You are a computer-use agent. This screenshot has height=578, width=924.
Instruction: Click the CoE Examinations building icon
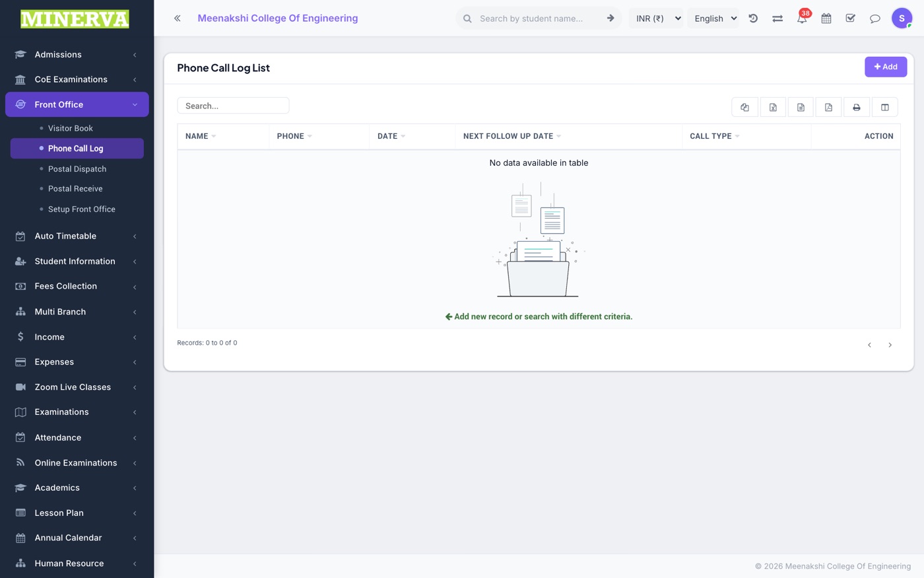click(20, 79)
